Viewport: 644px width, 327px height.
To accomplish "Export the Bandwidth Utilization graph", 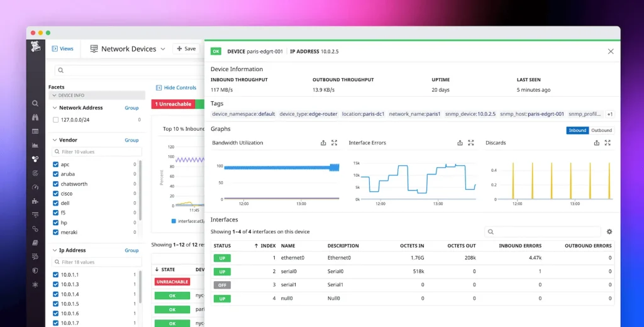I will point(323,143).
